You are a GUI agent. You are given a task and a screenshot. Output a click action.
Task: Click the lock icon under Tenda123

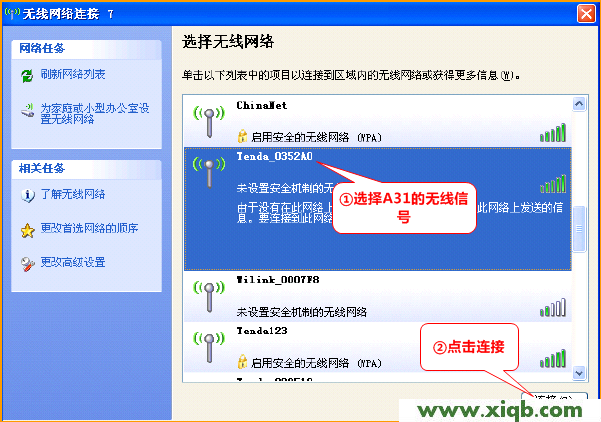242,362
